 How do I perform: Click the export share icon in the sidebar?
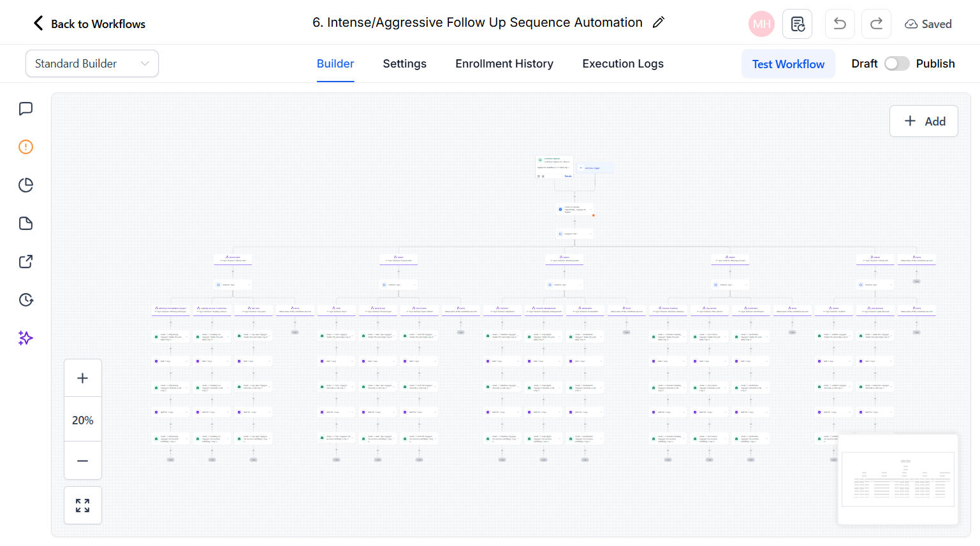pos(26,262)
